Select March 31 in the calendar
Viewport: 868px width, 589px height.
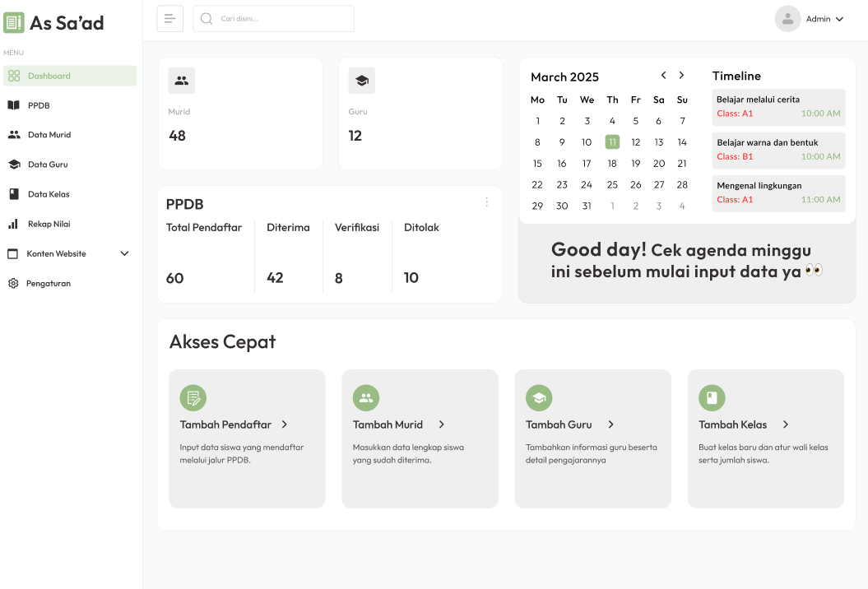pyautogui.click(x=587, y=206)
